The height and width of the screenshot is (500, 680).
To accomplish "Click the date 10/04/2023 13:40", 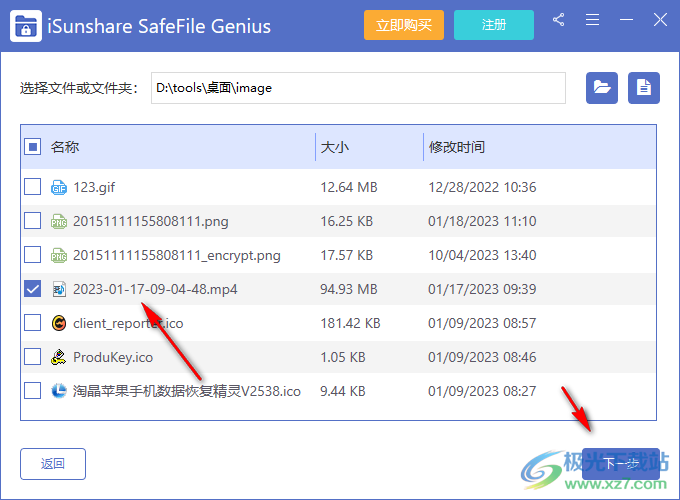I will 482,255.
